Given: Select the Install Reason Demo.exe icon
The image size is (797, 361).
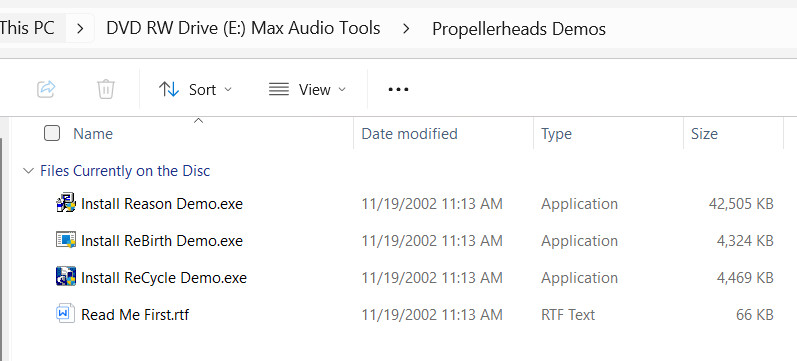Looking at the screenshot, I should [x=66, y=203].
